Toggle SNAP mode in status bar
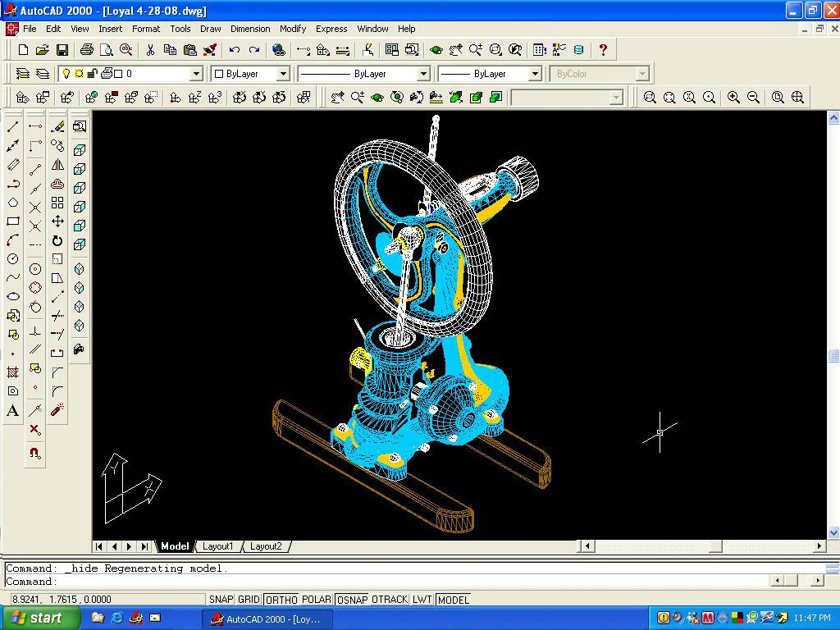Screen dimensions: 840x630 pos(221,600)
